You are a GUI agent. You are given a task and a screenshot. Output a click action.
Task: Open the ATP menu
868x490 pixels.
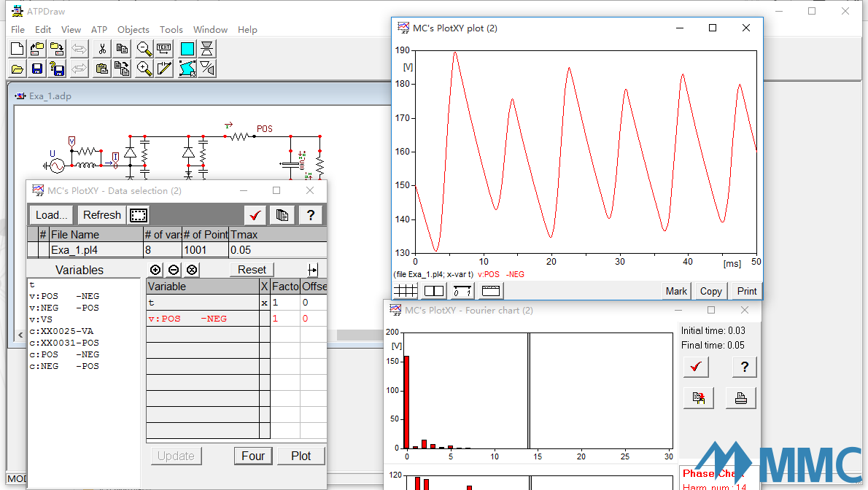click(99, 29)
